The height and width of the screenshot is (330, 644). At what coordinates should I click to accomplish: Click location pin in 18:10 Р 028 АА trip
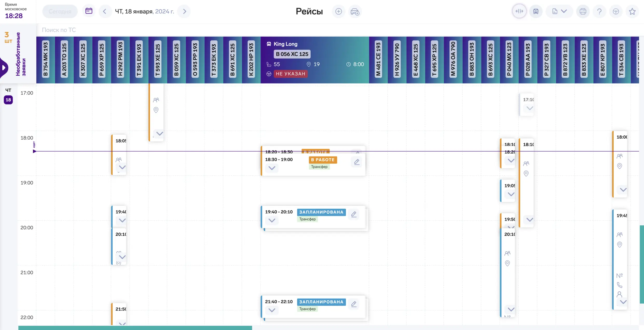pos(526,173)
